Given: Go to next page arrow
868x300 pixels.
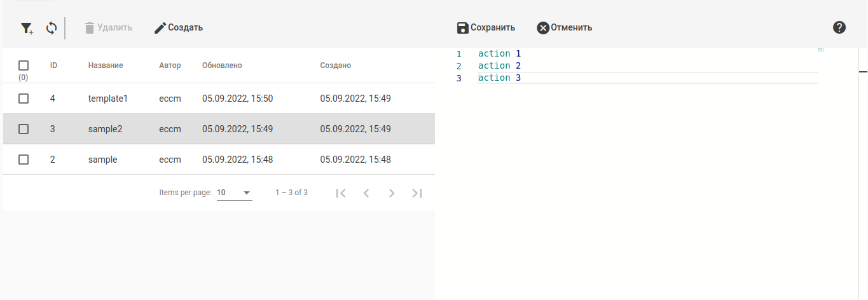Looking at the screenshot, I should (392, 193).
